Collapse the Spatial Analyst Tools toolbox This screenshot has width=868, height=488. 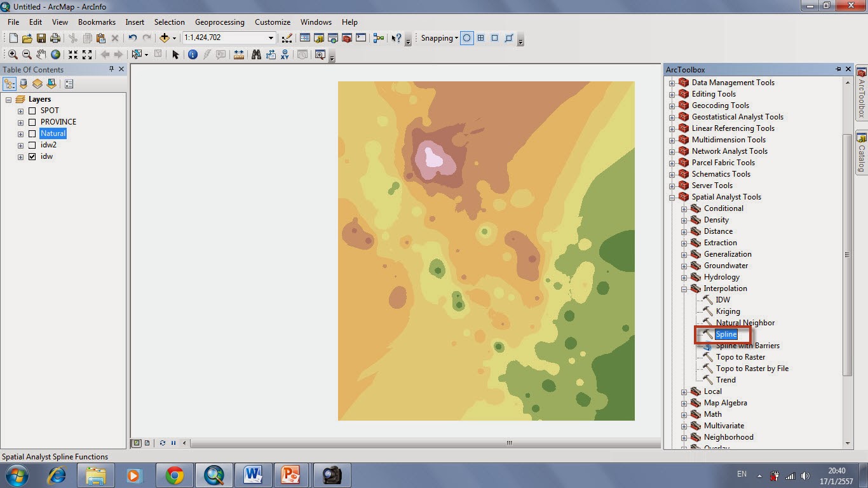tap(672, 197)
